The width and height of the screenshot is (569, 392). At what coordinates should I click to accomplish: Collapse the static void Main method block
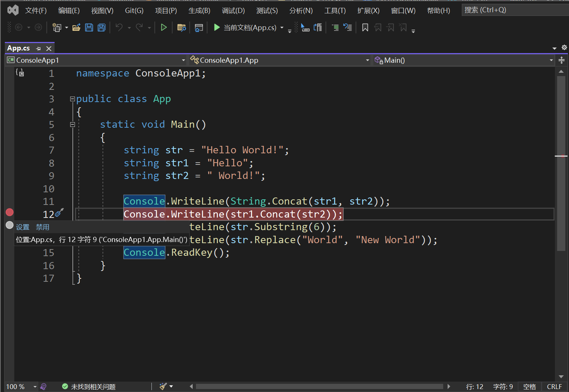72,125
